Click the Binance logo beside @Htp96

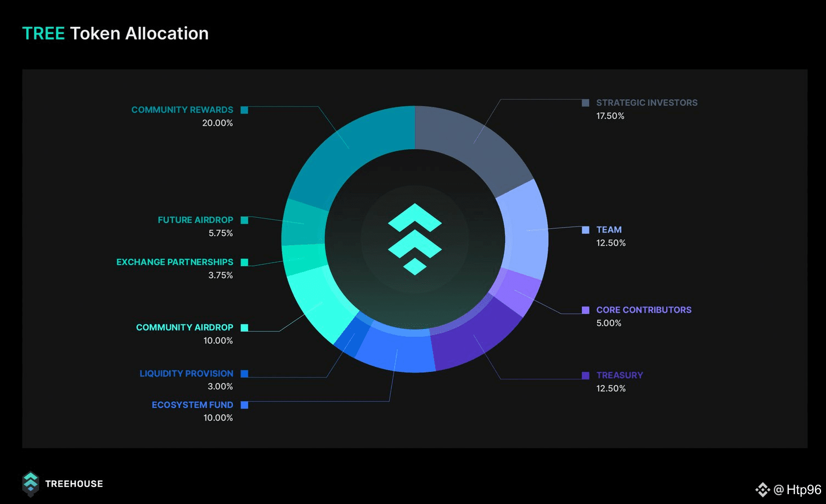pyautogui.click(x=763, y=490)
